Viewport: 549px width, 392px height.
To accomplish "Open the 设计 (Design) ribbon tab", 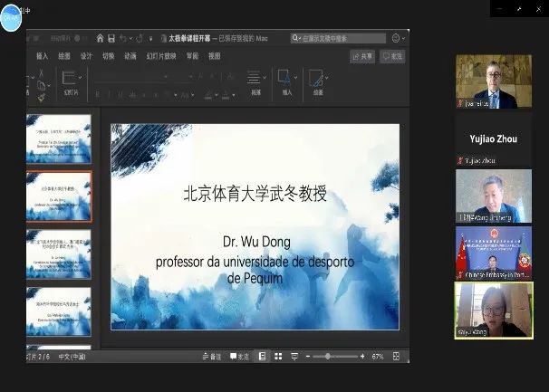I will pyautogui.click(x=86, y=56).
